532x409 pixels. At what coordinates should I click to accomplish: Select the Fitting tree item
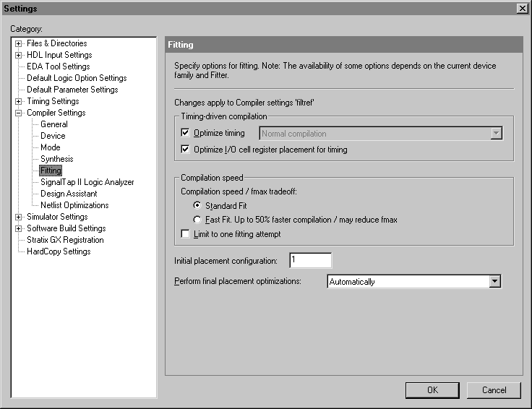[x=51, y=171]
